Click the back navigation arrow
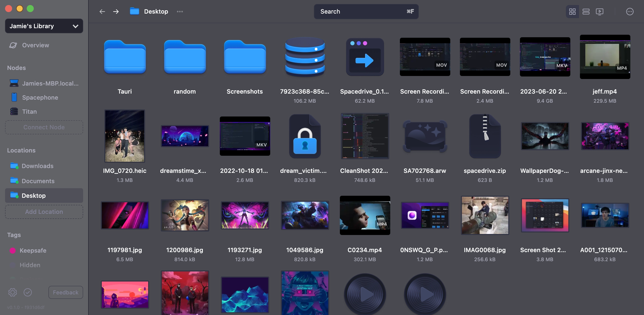This screenshot has width=644, height=315. coord(102,11)
